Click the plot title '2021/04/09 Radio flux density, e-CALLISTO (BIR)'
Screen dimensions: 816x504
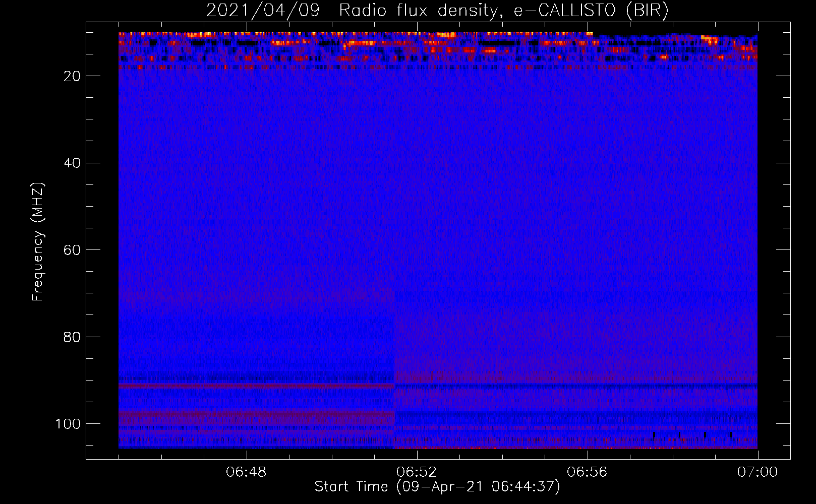[x=437, y=11]
